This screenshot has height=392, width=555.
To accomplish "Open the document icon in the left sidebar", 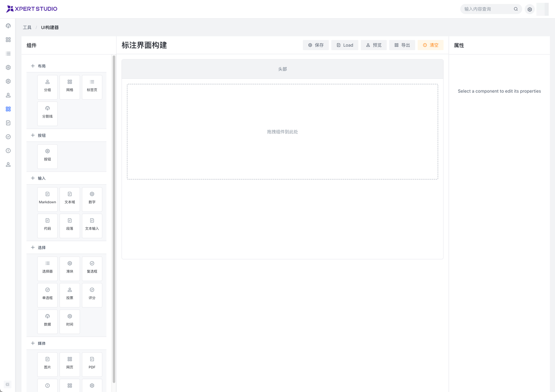I will click(8, 123).
